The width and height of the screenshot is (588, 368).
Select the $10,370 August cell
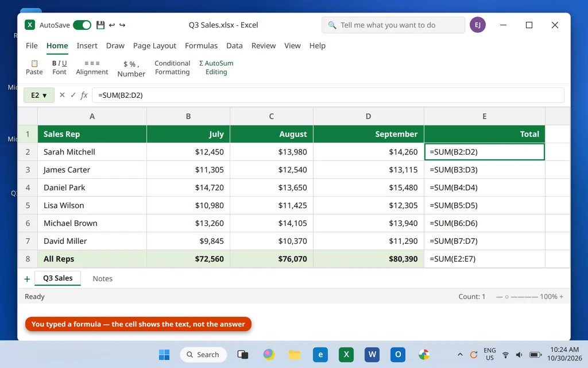271,241
